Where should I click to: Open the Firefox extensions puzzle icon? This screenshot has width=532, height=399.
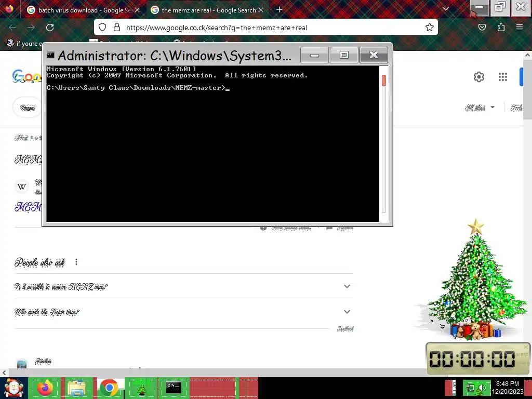point(501,27)
